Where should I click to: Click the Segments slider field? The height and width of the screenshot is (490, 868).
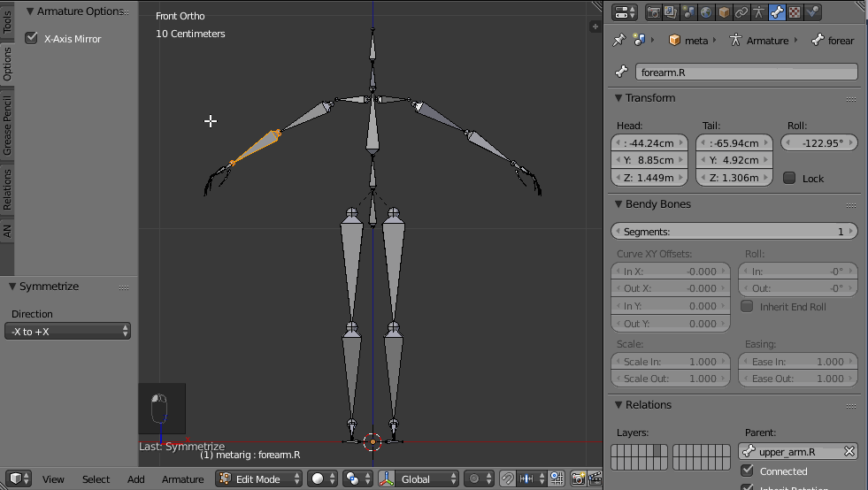tap(734, 232)
